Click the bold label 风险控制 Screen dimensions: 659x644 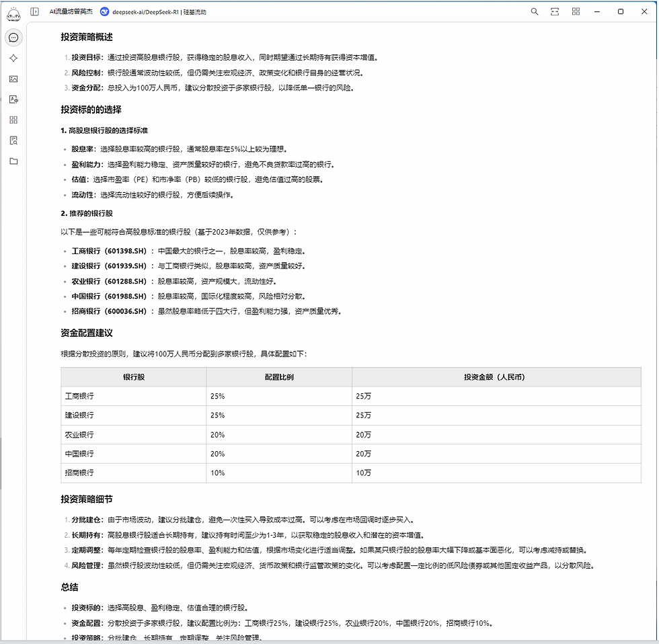tap(86, 73)
